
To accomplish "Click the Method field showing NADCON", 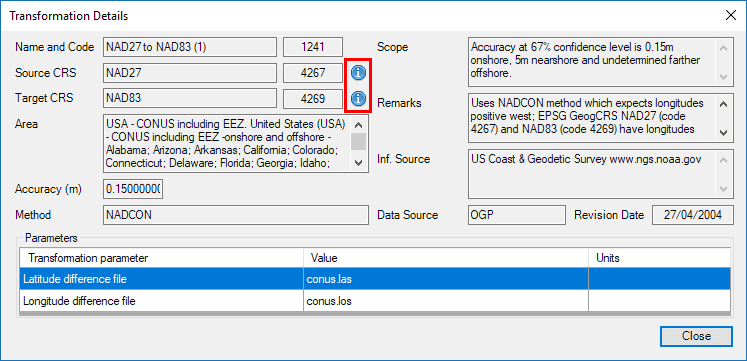I will coord(236,215).
